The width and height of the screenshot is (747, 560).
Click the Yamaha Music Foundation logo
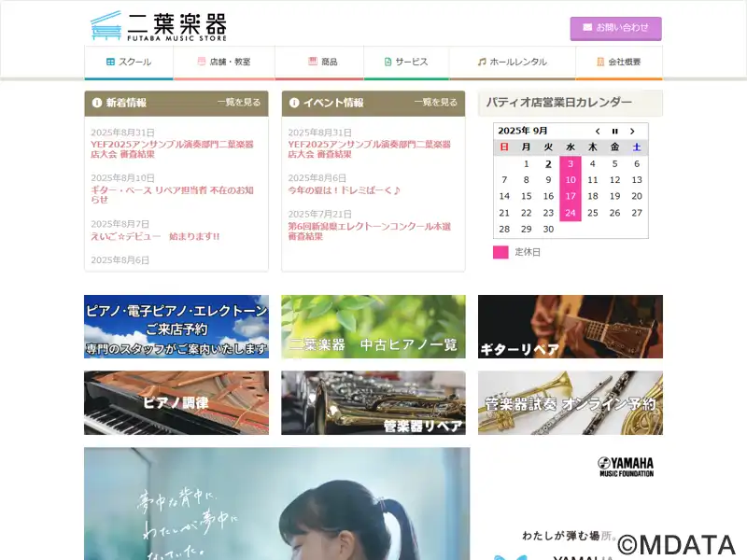click(626, 467)
